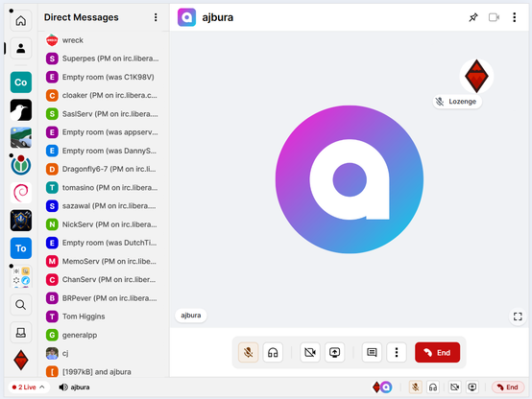Open Direct Messages options menu

[156, 17]
